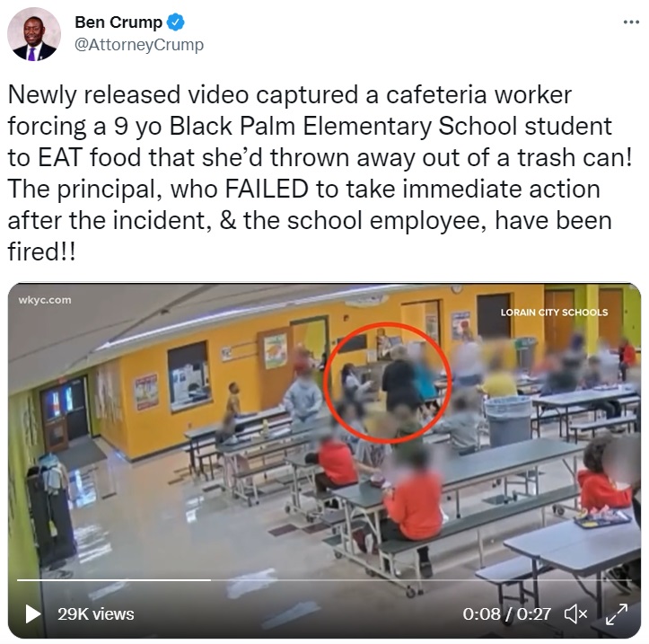Unmute the video using speaker icon
The width and height of the screenshot is (649, 644).
575,613
